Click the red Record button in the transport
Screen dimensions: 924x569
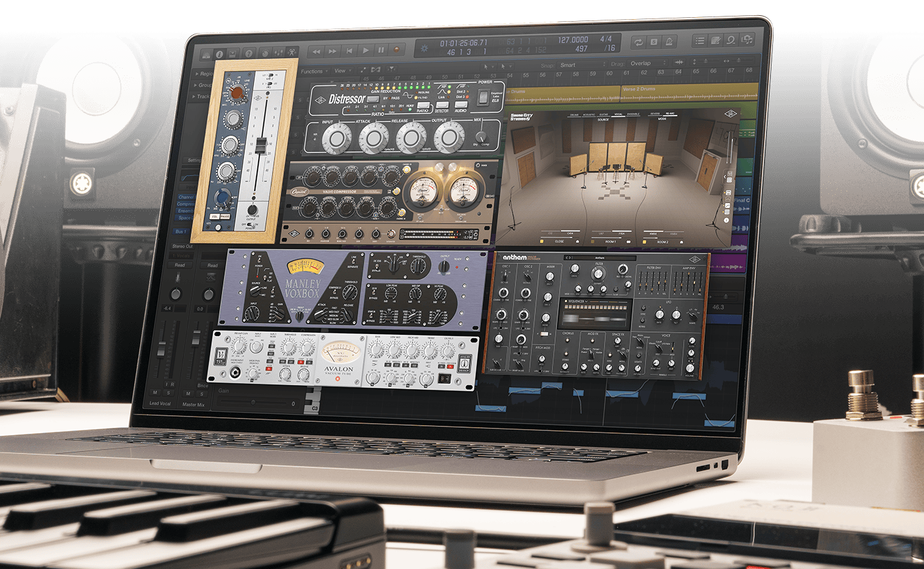[x=396, y=50]
